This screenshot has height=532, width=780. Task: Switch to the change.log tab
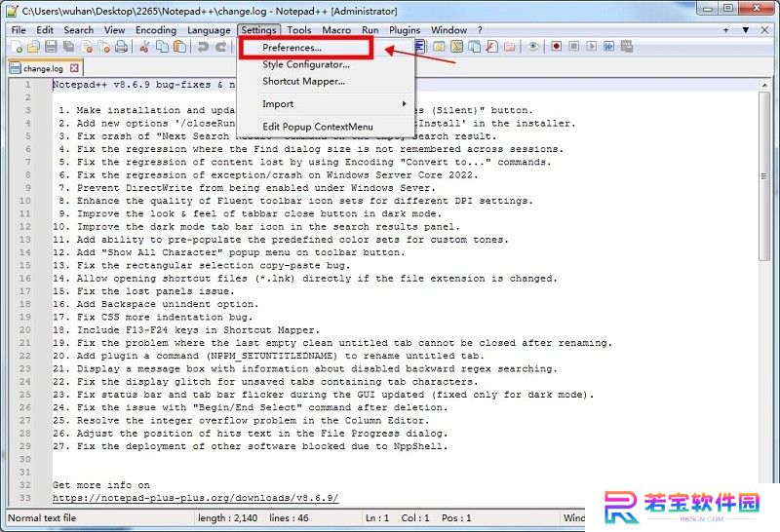click(x=43, y=68)
